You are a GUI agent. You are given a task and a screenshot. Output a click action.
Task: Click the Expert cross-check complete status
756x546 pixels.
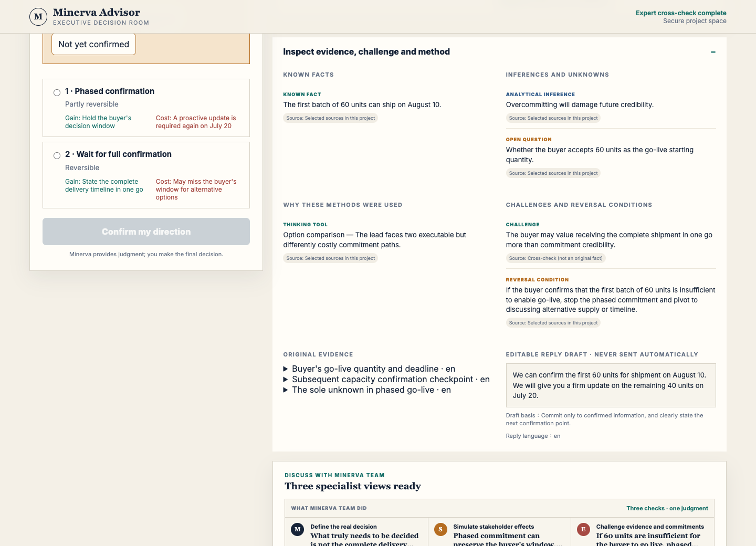pyautogui.click(x=681, y=13)
